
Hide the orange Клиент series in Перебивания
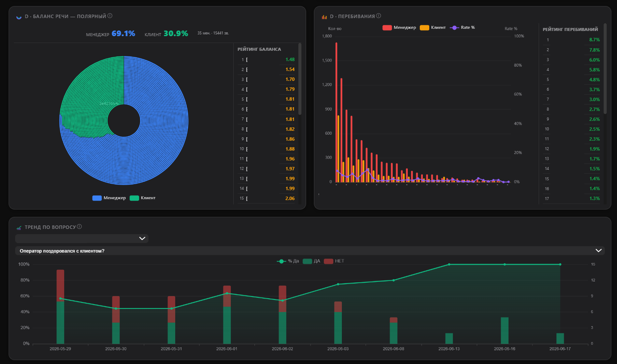click(x=433, y=28)
